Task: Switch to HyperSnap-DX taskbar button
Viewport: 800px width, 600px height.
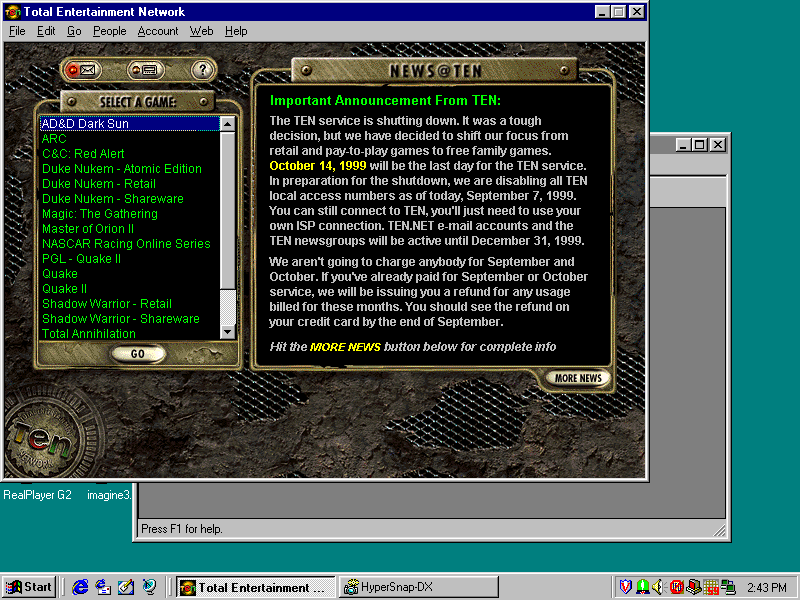Action: [x=418, y=587]
